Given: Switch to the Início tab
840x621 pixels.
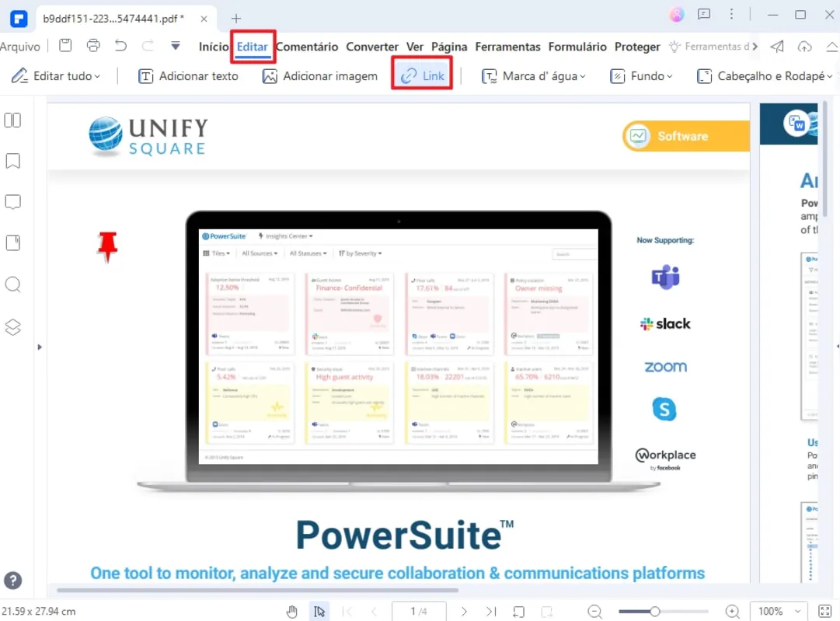Looking at the screenshot, I should 213,47.
